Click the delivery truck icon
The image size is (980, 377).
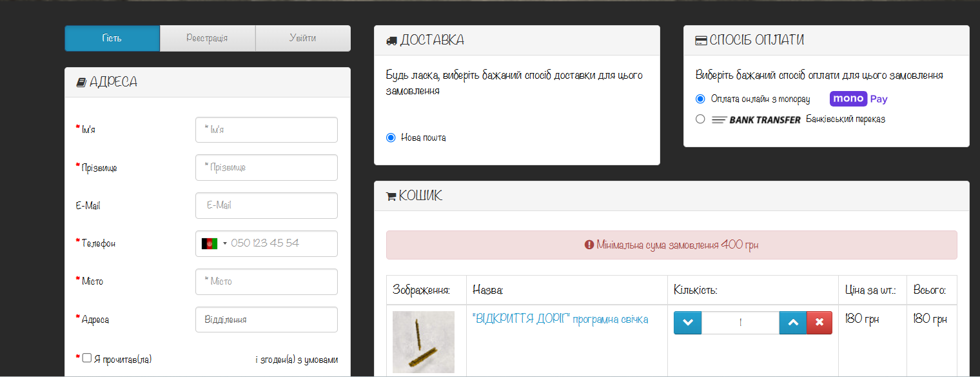click(391, 41)
